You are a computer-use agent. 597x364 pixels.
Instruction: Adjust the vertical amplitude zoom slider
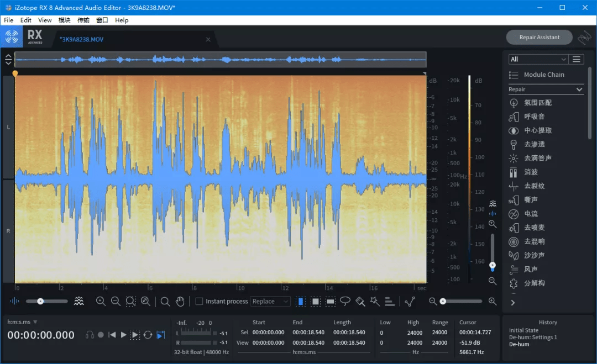click(493, 252)
